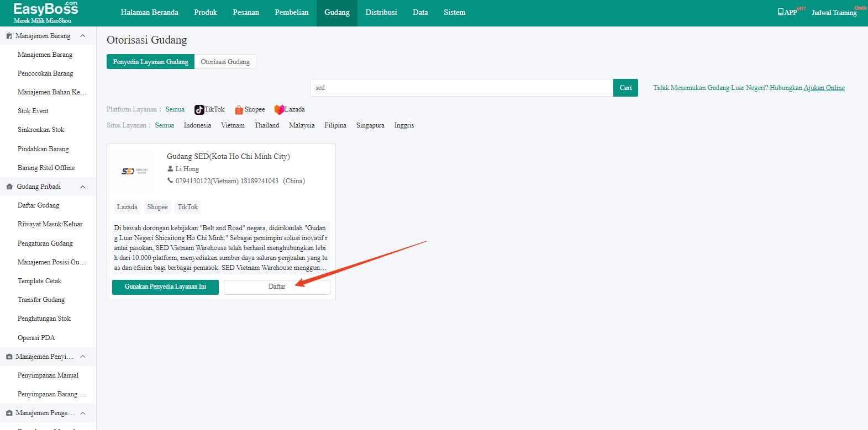The height and width of the screenshot is (430, 868).
Task: Open Manajemen Posisi Gu... sidebar item
Action: (x=52, y=262)
